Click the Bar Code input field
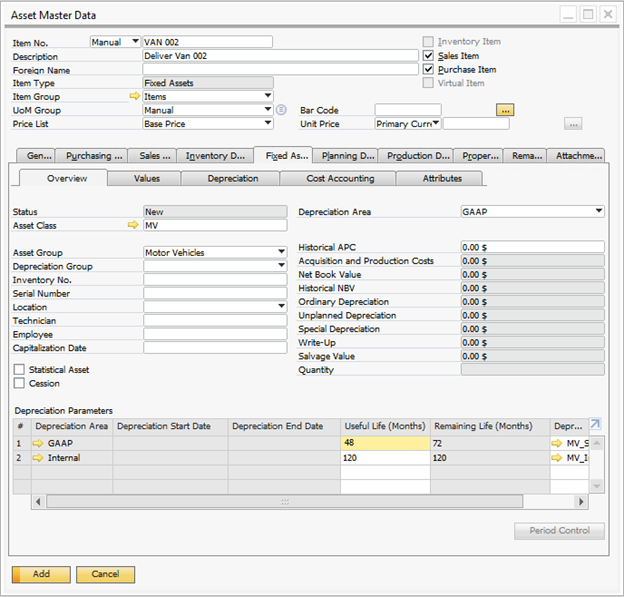The height and width of the screenshot is (597, 624). [x=408, y=109]
